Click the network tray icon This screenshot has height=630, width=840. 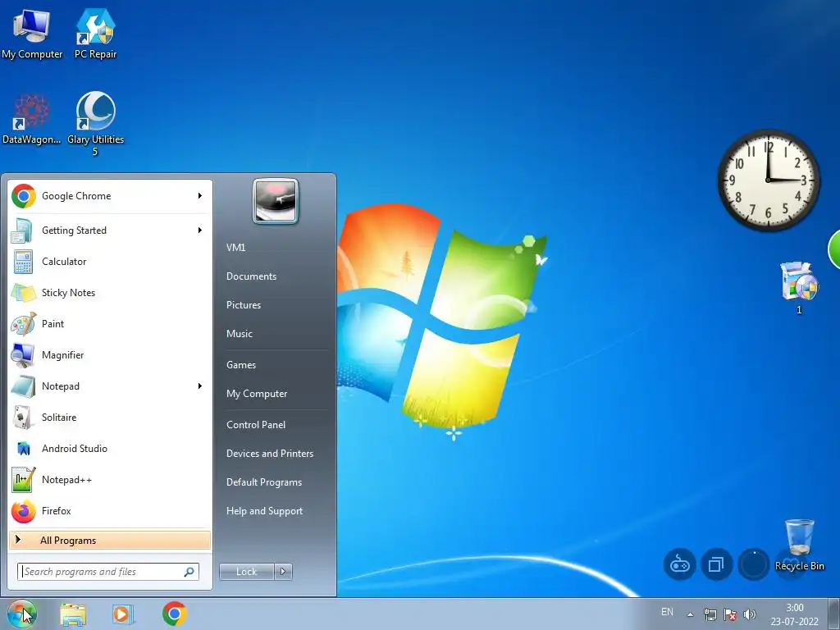click(710, 614)
